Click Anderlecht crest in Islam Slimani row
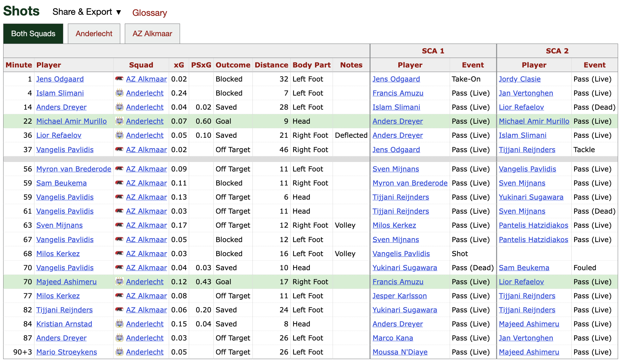This screenshot has height=364, width=623. [x=120, y=93]
